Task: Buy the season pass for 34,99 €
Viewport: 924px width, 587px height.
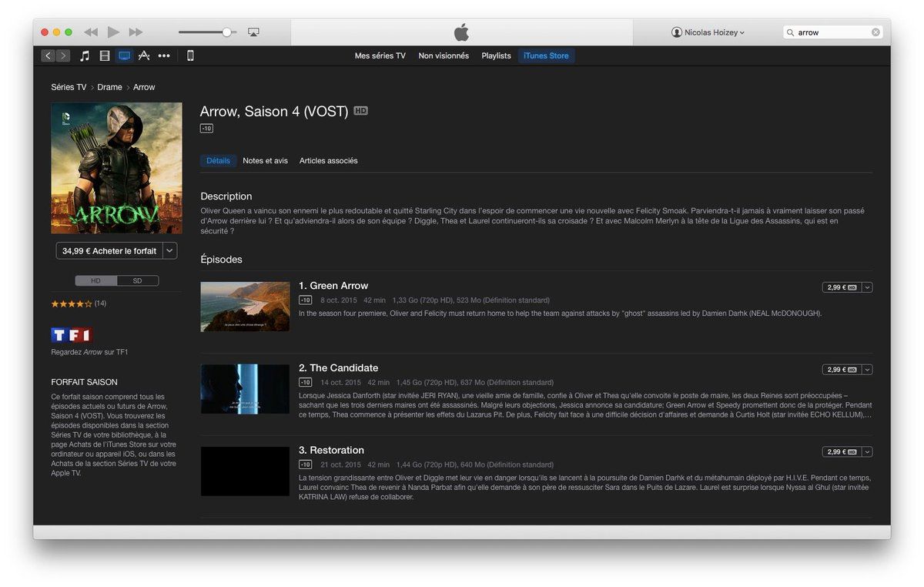Action: coord(109,250)
